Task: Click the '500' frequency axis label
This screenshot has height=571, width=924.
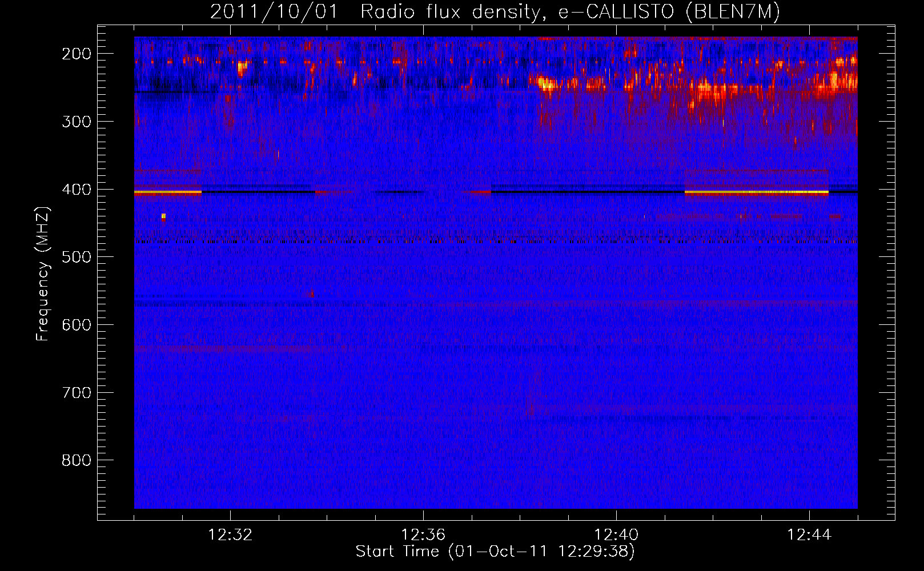Action: pos(77,257)
